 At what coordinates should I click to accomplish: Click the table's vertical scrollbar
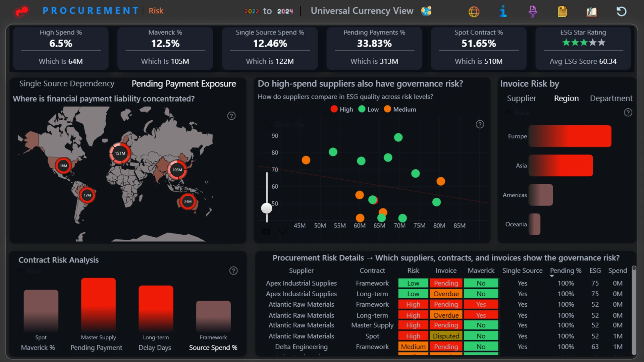634,310
